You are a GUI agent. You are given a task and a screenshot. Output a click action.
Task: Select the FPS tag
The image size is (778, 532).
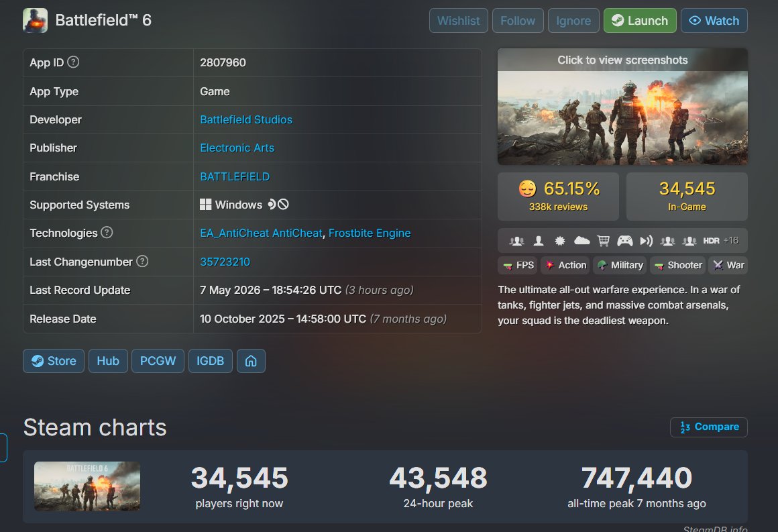(x=518, y=265)
